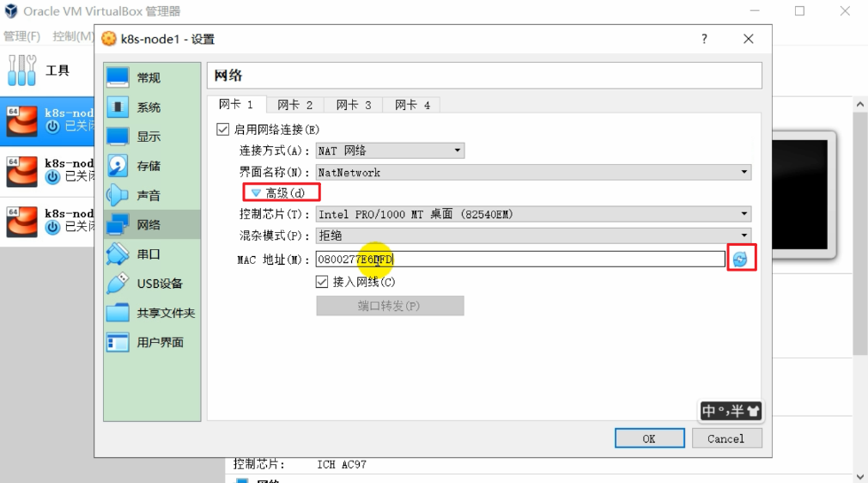The image size is (868, 483).
Task: Open the 存储 storage settings category
Action: (x=152, y=166)
